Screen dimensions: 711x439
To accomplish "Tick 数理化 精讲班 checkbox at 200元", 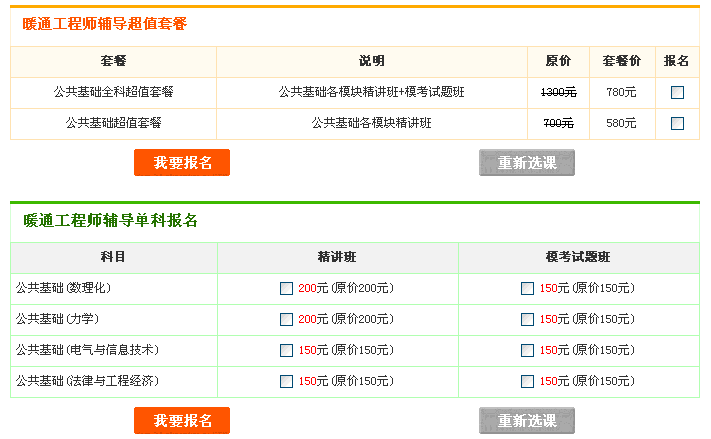I will click(x=287, y=289).
